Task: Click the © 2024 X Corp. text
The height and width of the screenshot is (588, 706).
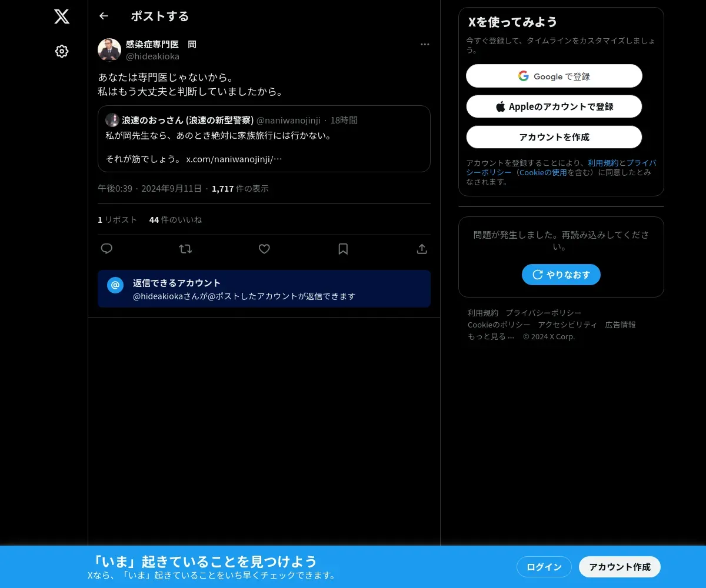Action: point(549,336)
